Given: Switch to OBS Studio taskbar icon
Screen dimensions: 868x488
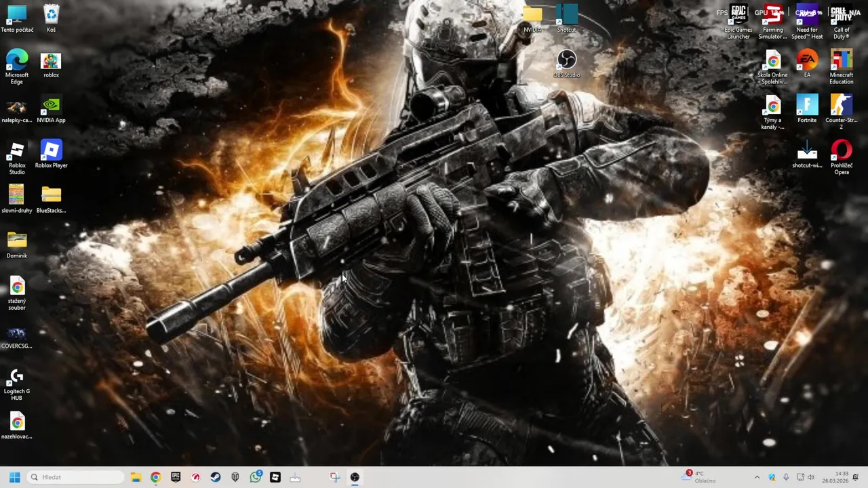Looking at the screenshot, I should click(355, 477).
